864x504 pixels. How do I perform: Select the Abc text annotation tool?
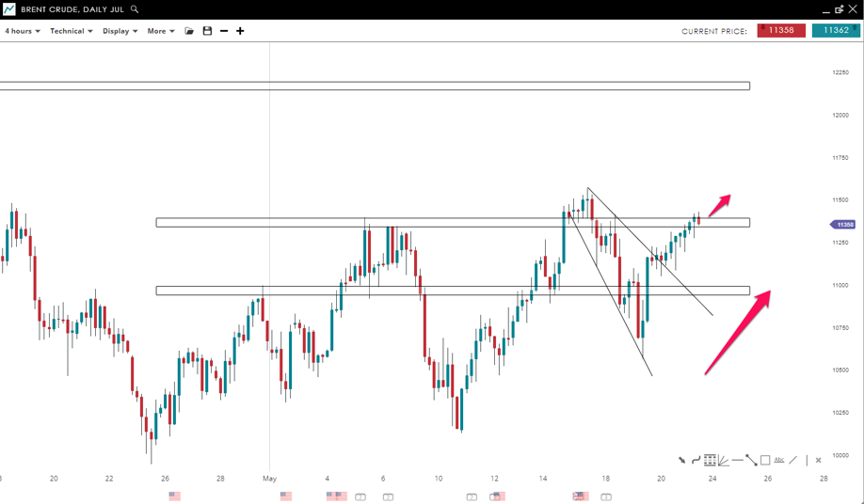coord(779,460)
